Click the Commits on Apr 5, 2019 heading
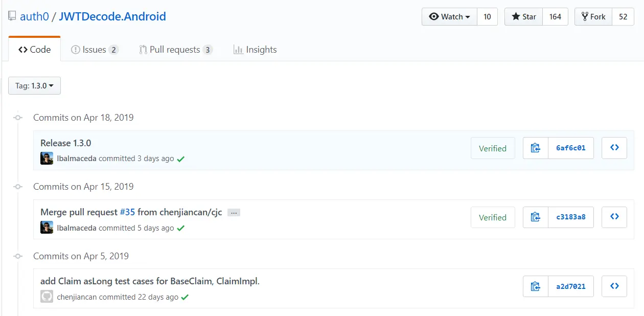The width and height of the screenshot is (644, 316). pos(81,256)
